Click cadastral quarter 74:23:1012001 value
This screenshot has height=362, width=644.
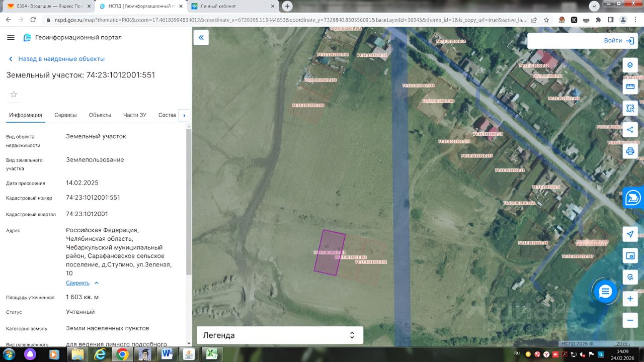[x=87, y=214]
